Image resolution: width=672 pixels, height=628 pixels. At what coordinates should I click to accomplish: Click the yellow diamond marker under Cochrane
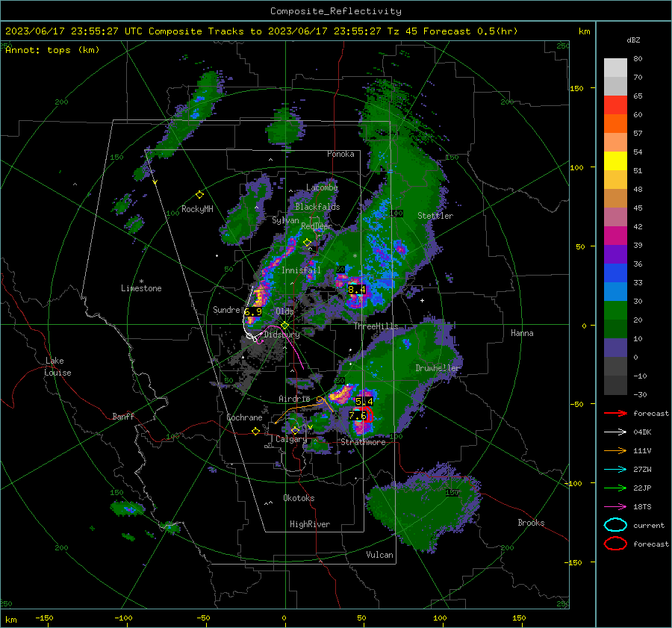pos(256,431)
